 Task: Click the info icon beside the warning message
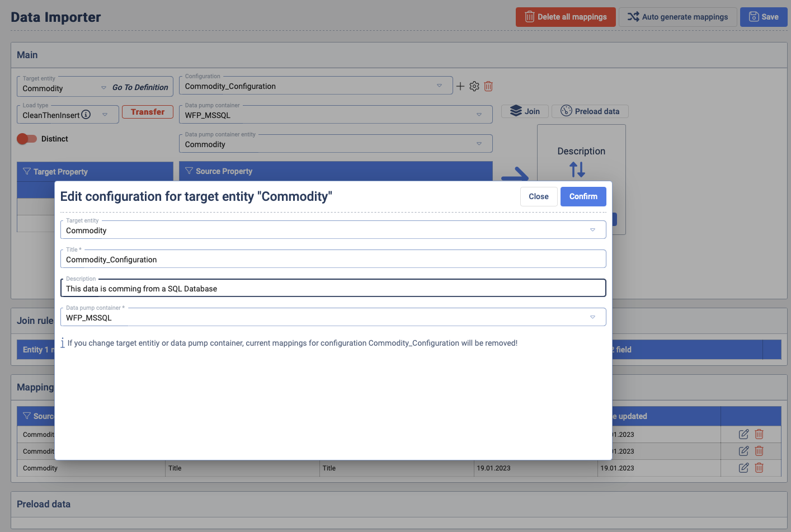point(63,343)
